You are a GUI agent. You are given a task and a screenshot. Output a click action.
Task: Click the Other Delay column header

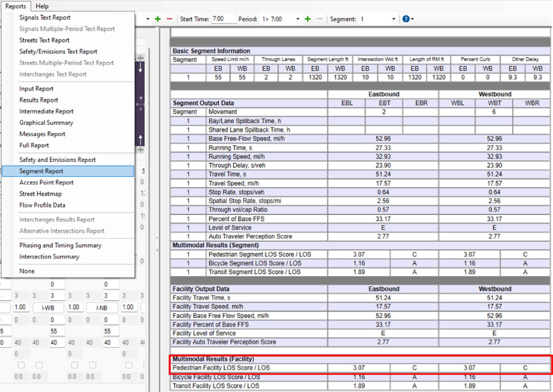pos(525,59)
